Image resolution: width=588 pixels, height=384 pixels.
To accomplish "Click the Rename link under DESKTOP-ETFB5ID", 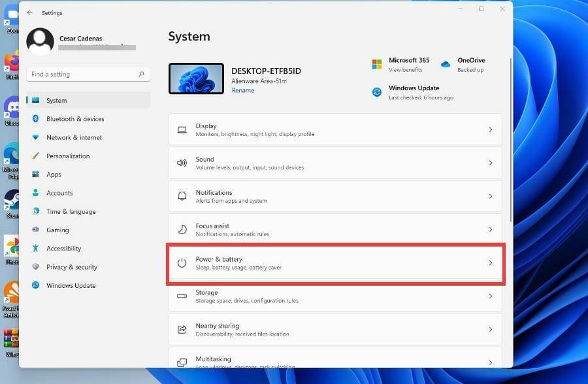I will click(242, 90).
